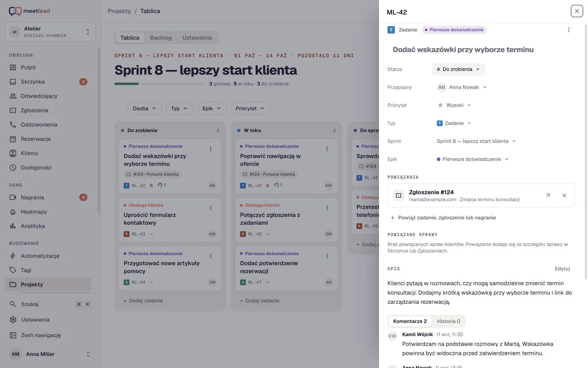The height and width of the screenshot is (368, 588).
Task: Click Edytuj to edit description
Action: click(x=562, y=269)
